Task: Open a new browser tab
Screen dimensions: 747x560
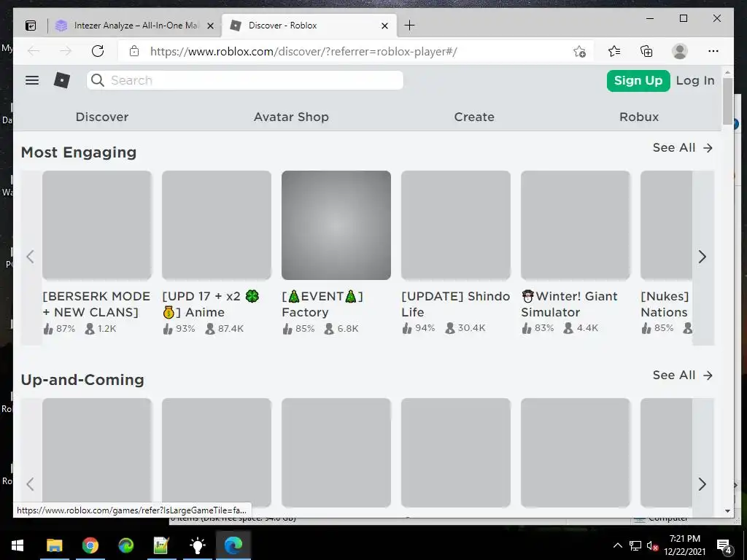Action: click(x=409, y=26)
